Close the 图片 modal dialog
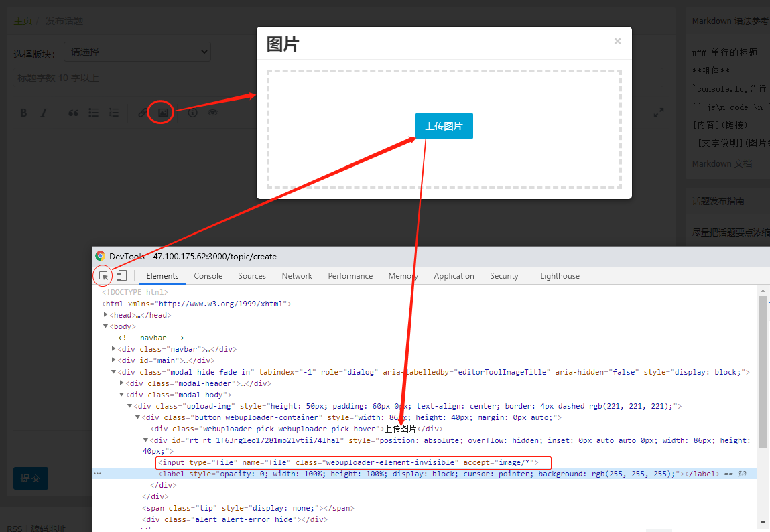The image size is (770, 532). click(617, 42)
